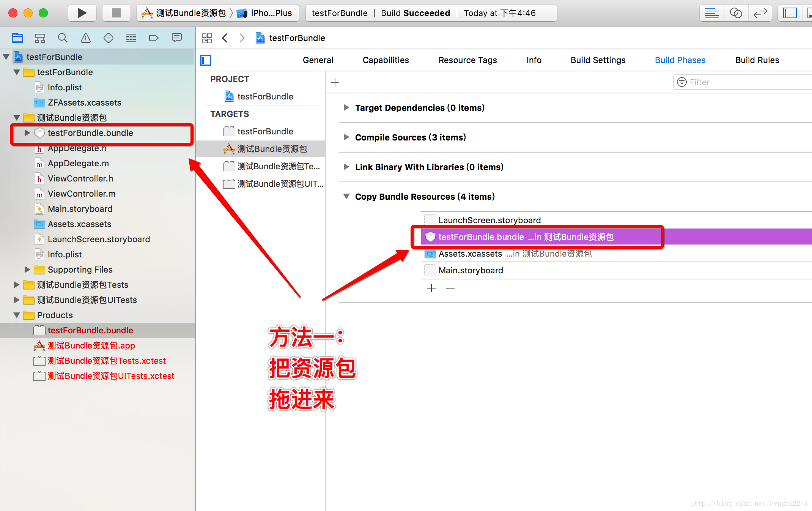Select the General tab

click(x=318, y=60)
